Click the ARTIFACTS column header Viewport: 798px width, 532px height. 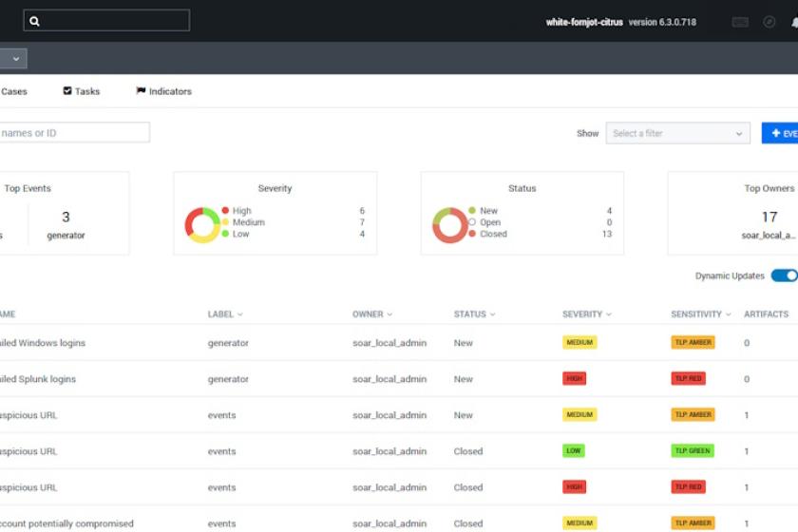(x=766, y=314)
